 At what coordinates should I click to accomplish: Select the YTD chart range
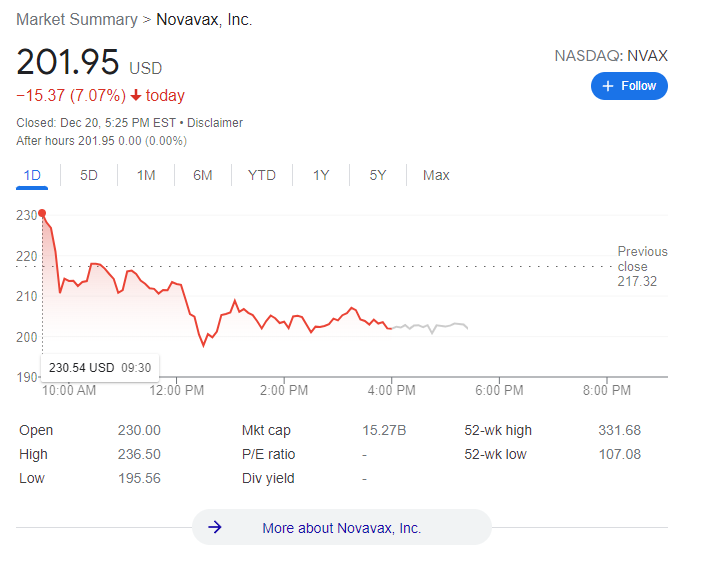[x=262, y=175]
